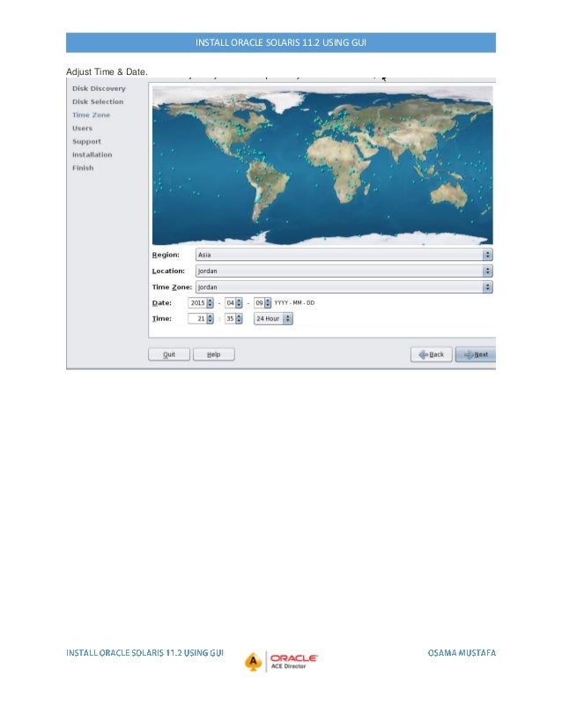Click the minute field showing 35
The height and width of the screenshot is (728, 562).
(230, 318)
